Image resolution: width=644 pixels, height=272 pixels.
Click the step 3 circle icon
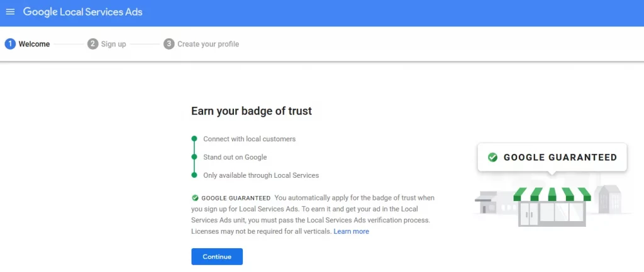(169, 44)
